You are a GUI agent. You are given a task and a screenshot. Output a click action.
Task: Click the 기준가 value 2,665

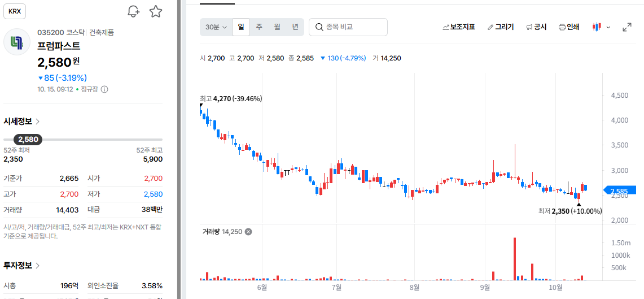(69, 179)
